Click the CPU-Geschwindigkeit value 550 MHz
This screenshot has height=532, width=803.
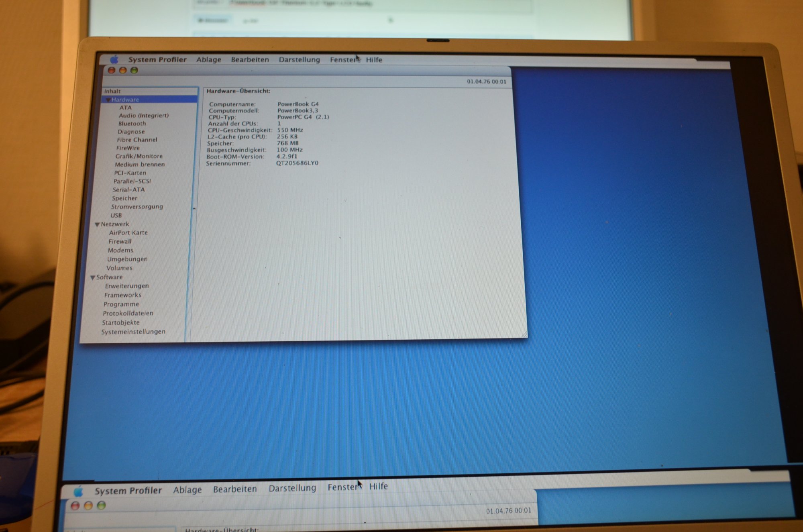(290, 130)
